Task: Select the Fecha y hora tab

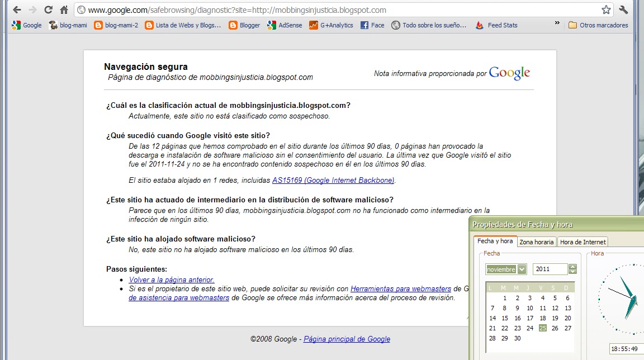Action: [x=495, y=241]
